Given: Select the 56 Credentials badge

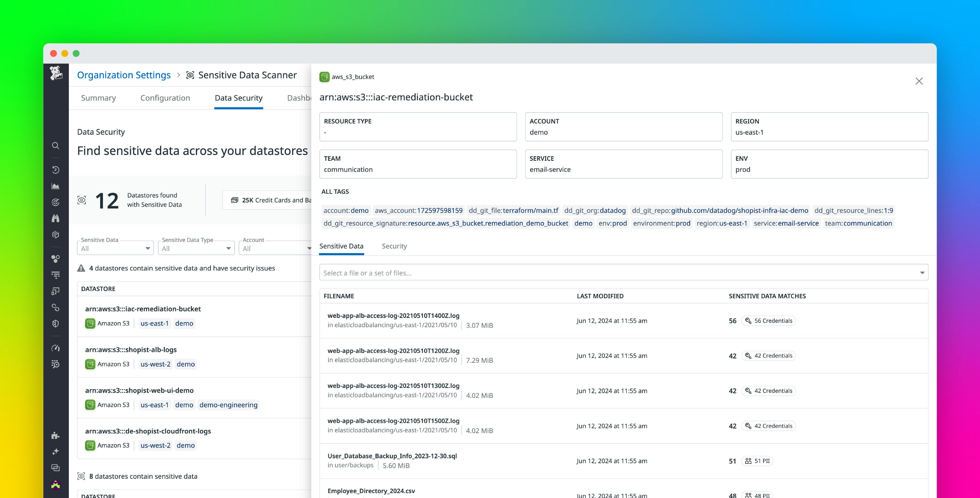Looking at the screenshot, I should tap(768, 320).
